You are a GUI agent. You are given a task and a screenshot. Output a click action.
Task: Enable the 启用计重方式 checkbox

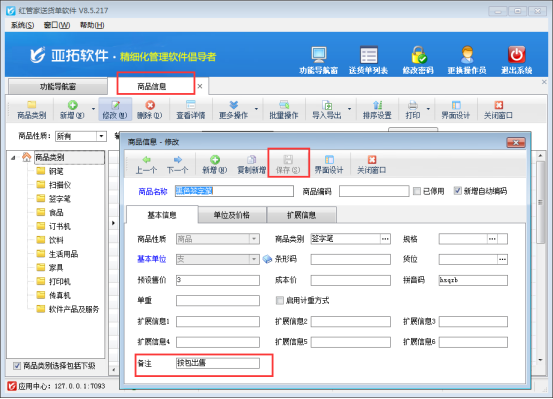tap(279, 300)
